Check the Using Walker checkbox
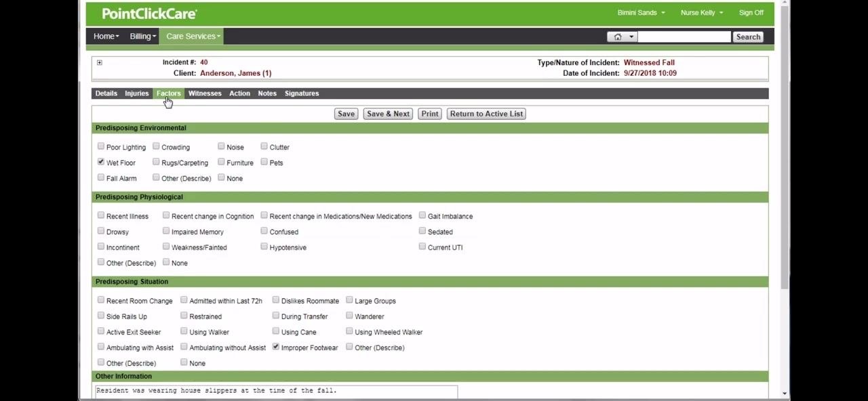 click(184, 331)
